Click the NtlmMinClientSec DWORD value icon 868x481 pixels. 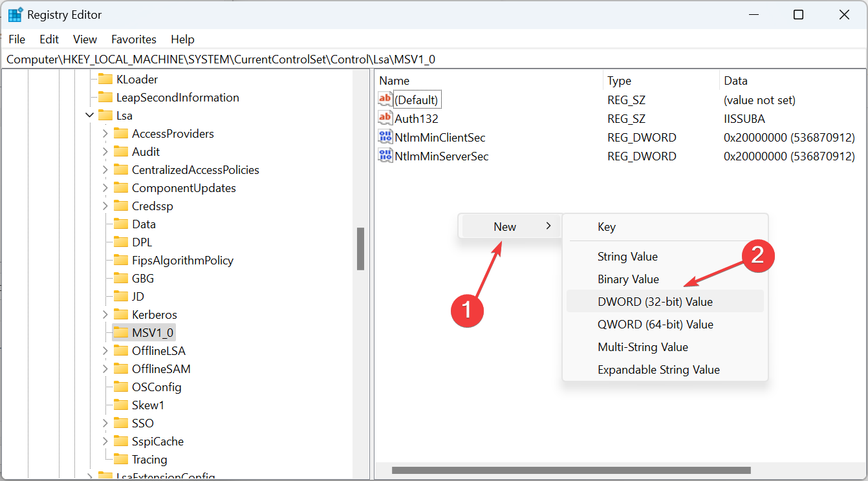click(385, 137)
